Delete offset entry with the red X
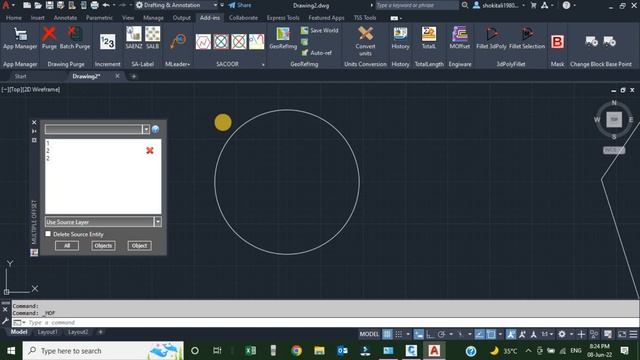 [x=150, y=151]
